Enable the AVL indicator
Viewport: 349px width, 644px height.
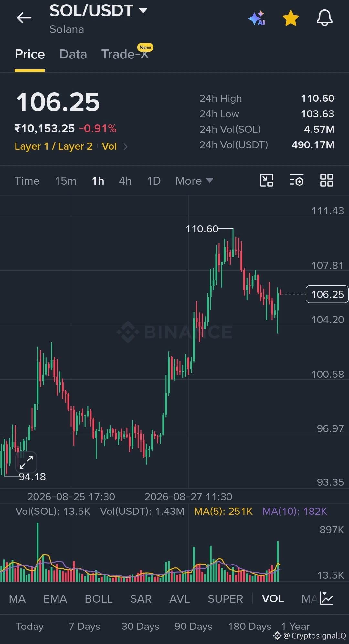click(x=180, y=599)
